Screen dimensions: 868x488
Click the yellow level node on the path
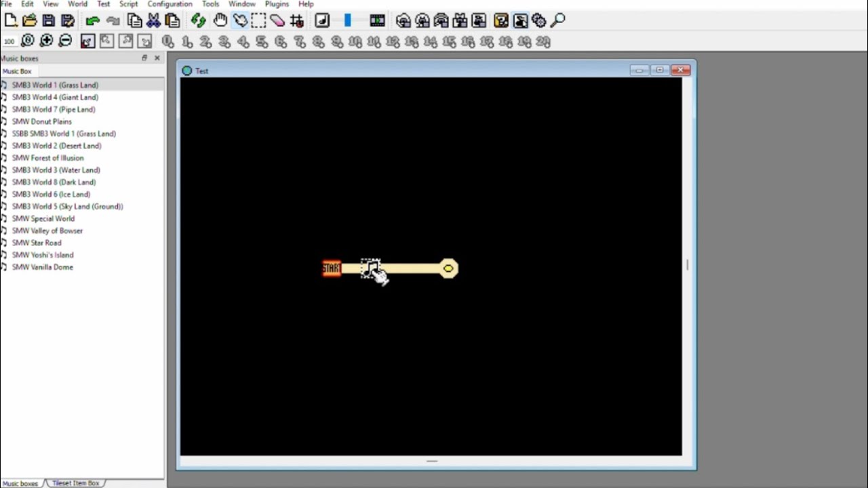pyautogui.click(x=448, y=268)
